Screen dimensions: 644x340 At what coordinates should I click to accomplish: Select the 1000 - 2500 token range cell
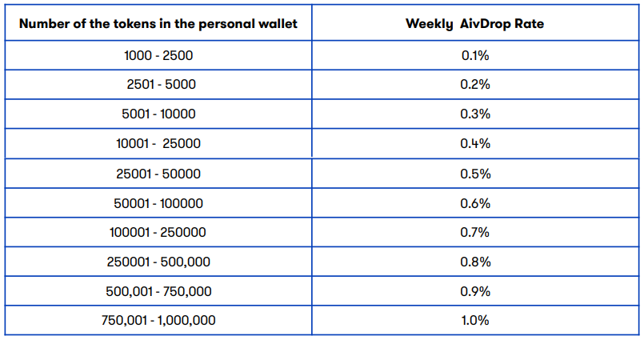tap(158, 55)
